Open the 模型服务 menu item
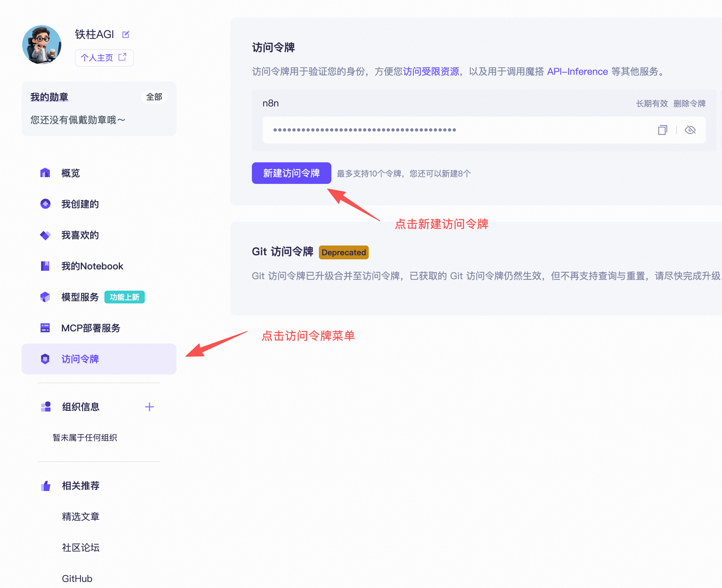This screenshot has height=588, width=722. point(80,297)
